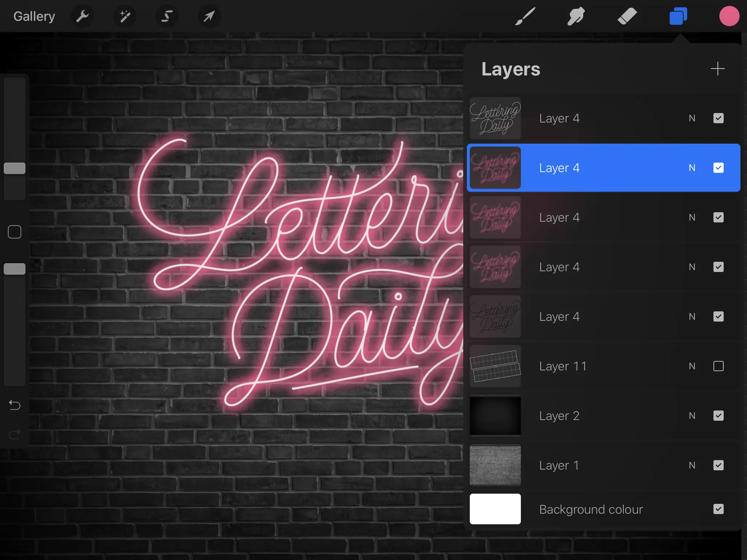
Task: Select the second Layer 4 thumbnail
Action: (x=496, y=168)
